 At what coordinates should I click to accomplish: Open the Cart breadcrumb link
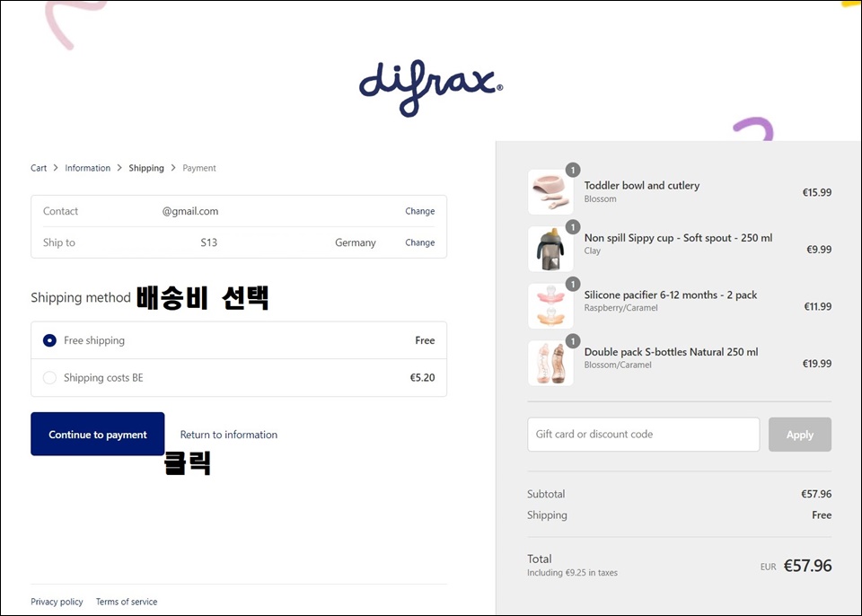(x=39, y=168)
